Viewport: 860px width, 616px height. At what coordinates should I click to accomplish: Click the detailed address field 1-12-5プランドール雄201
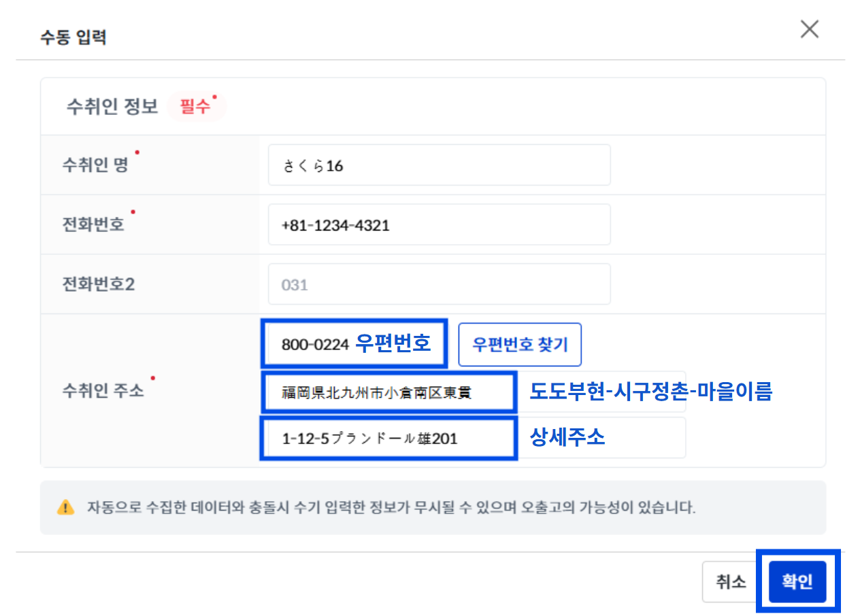388,439
